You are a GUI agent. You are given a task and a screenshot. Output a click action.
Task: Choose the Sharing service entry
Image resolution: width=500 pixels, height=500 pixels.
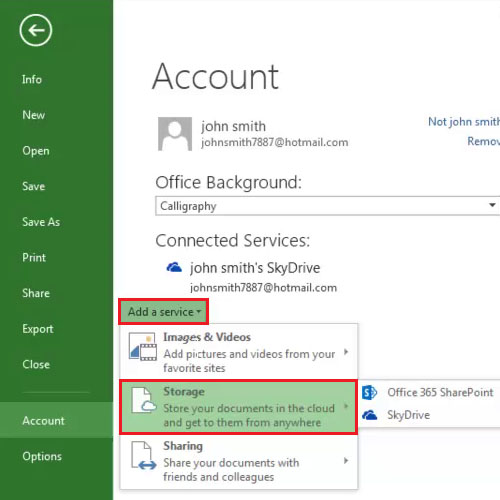[x=239, y=461]
